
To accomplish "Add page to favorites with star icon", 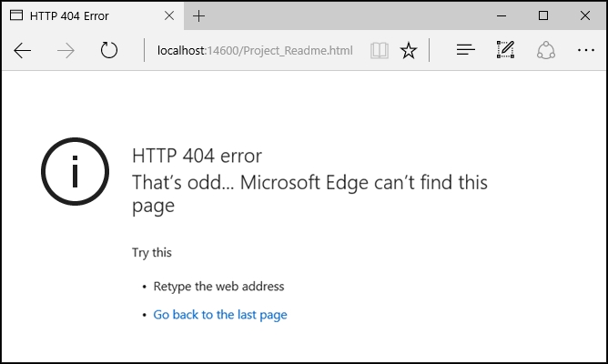I will pos(409,50).
